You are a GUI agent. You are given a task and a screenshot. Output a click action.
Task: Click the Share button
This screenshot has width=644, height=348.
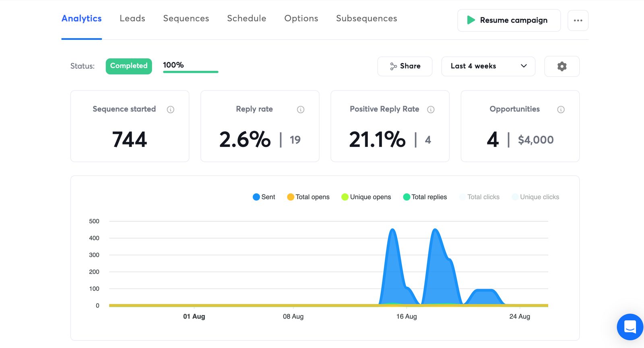click(x=405, y=66)
